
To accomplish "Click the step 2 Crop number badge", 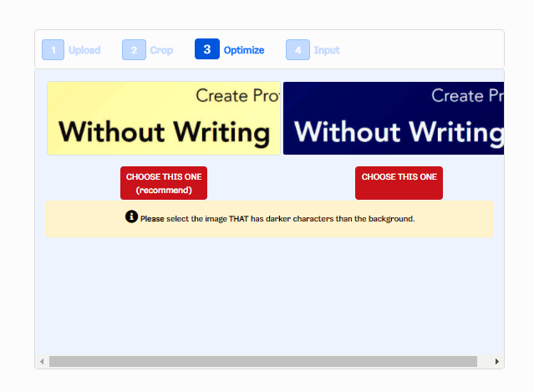I will click(135, 49).
